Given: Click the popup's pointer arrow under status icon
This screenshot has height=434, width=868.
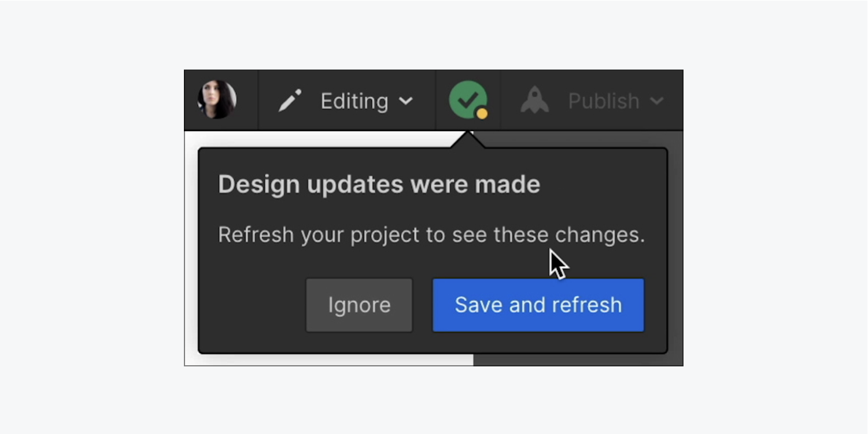Looking at the screenshot, I should (468, 140).
